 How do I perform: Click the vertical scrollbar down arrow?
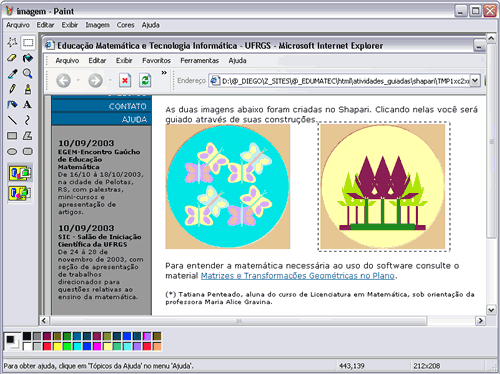(491, 310)
